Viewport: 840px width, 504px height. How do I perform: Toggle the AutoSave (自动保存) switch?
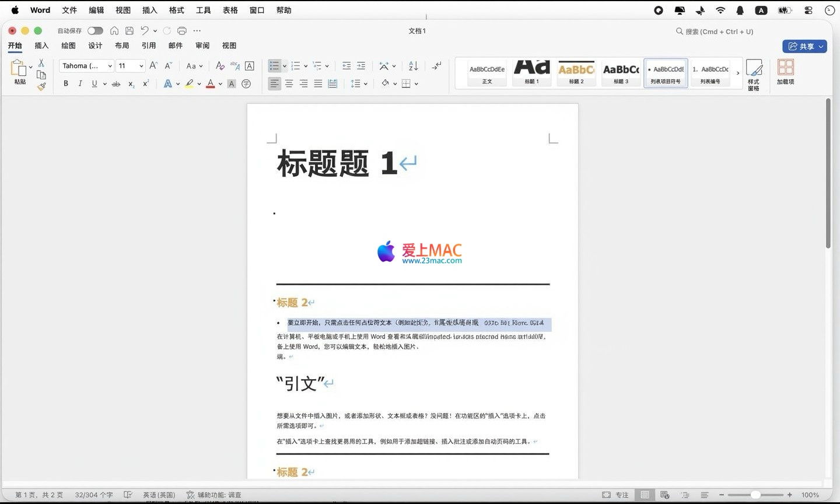pos(95,31)
